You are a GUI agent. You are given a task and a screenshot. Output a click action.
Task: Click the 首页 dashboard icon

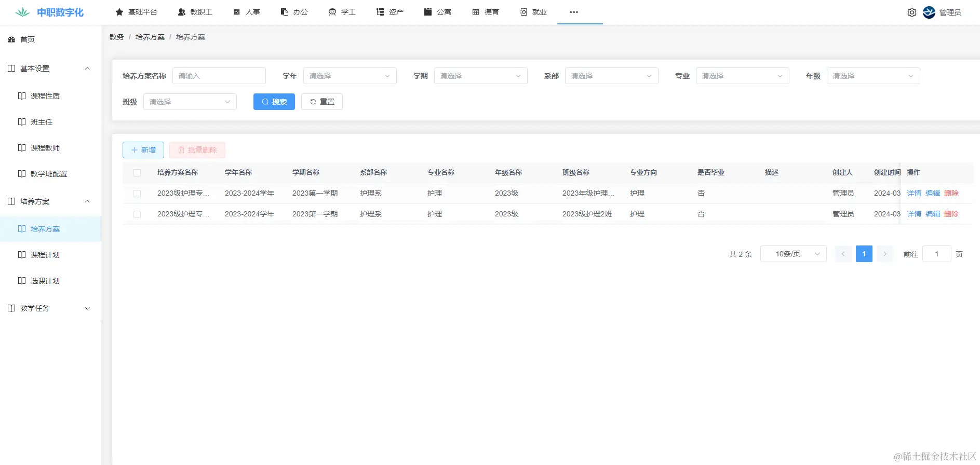coord(11,39)
